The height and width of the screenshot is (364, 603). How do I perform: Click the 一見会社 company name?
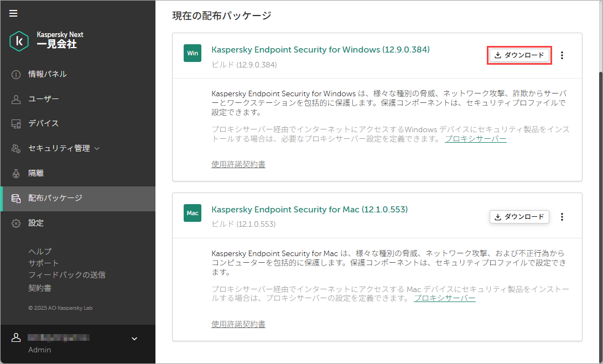tap(56, 44)
